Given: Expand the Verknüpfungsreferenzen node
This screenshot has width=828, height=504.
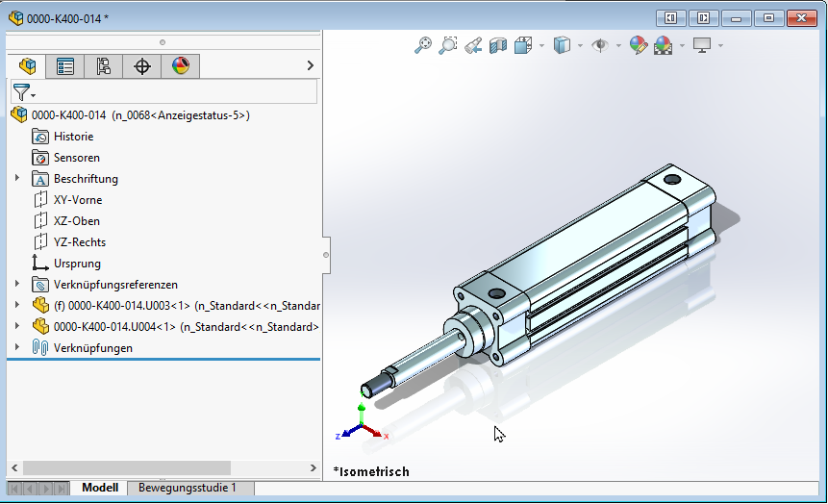Looking at the screenshot, I should (x=16, y=284).
